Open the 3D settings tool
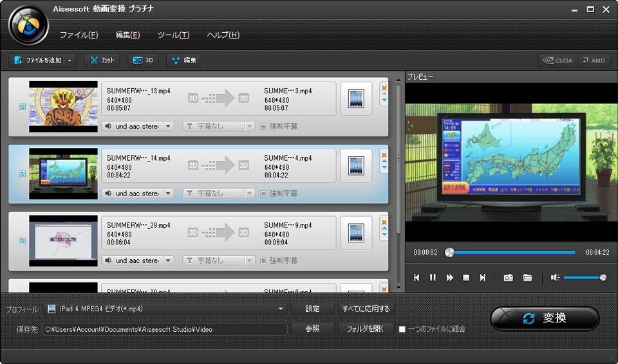The height and width of the screenshot is (364, 618). tap(142, 60)
